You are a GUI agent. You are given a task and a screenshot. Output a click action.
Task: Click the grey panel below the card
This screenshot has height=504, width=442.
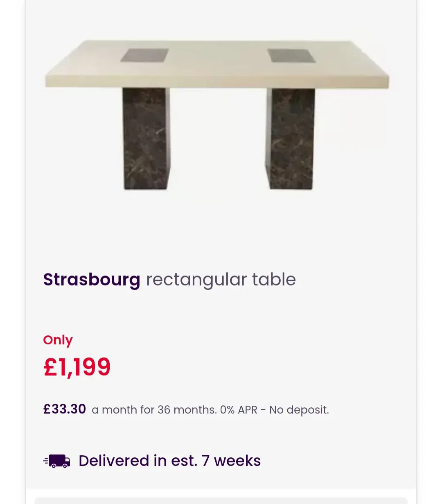[x=221, y=501]
